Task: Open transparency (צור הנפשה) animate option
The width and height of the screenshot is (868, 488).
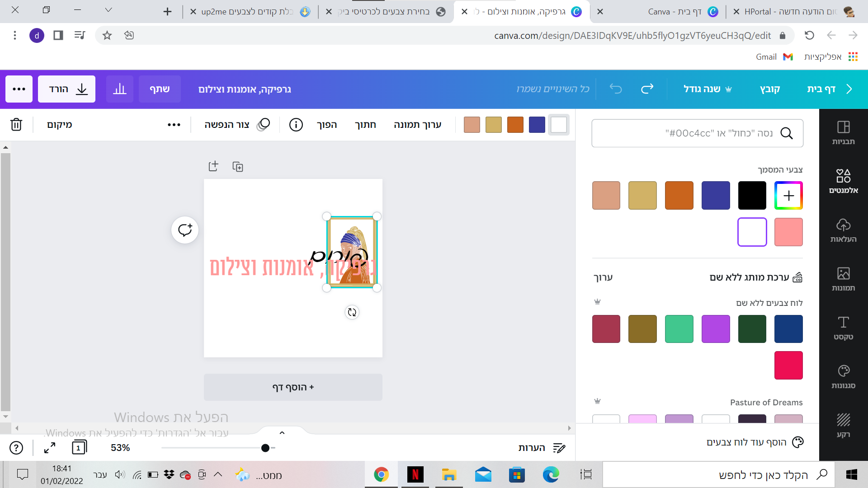Action: coord(237,125)
